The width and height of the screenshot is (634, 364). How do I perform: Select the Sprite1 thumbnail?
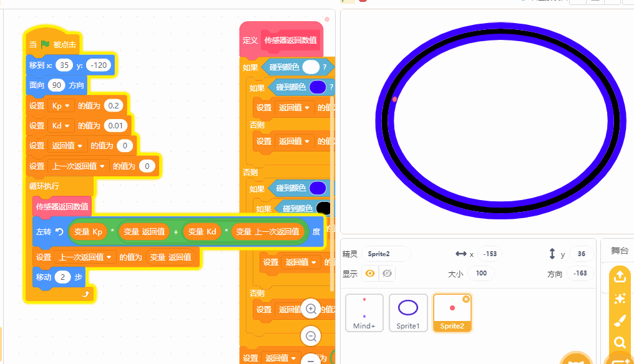pos(408,313)
